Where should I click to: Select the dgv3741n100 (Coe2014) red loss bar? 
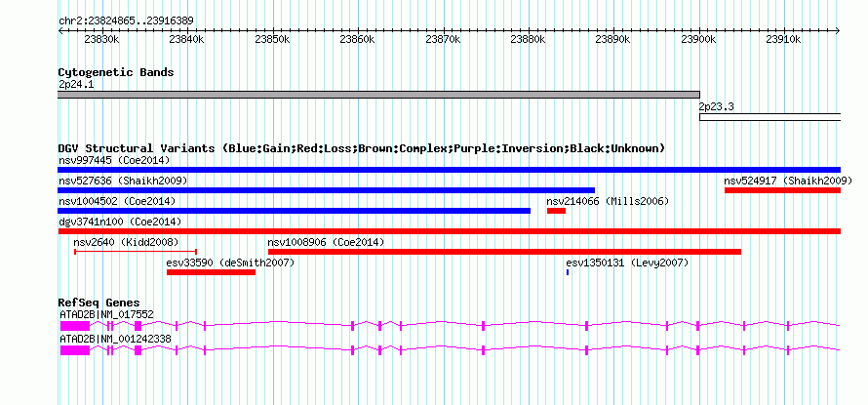click(449, 231)
